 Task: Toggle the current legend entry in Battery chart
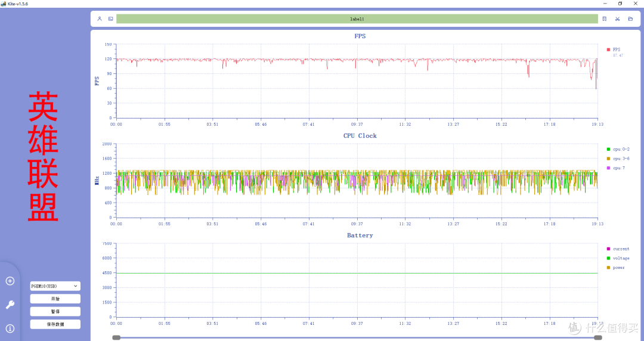point(618,249)
